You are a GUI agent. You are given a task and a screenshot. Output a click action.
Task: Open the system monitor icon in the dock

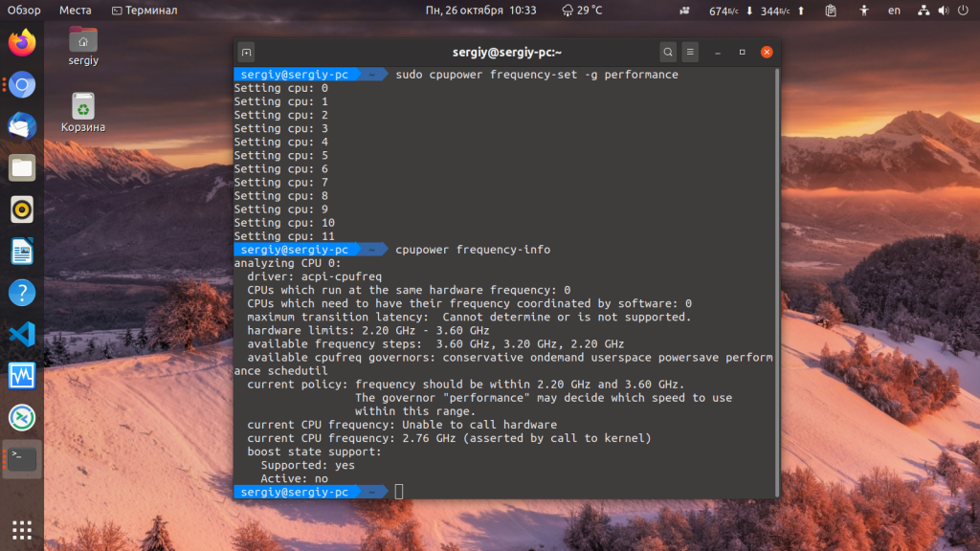[x=22, y=376]
